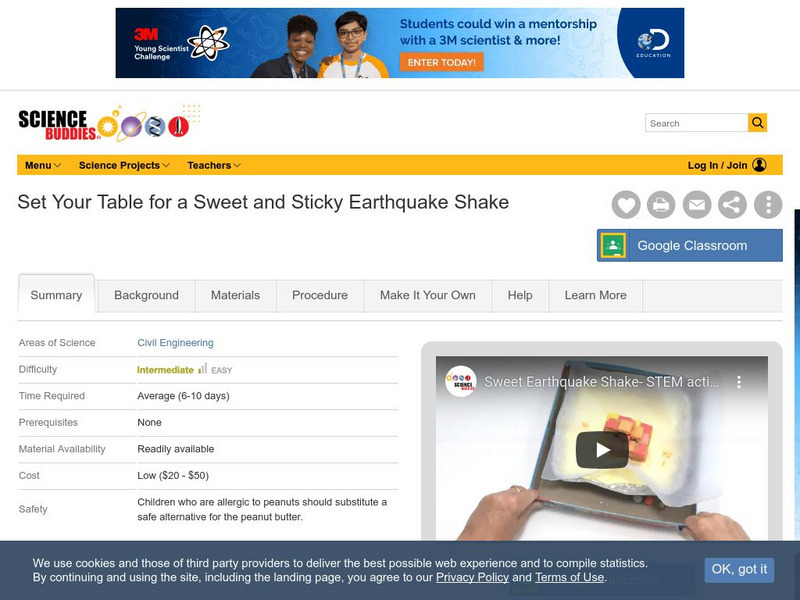Click the Log In user profile icon
Image resolution: width=800 pixels, height=600 pixels.
759,165
